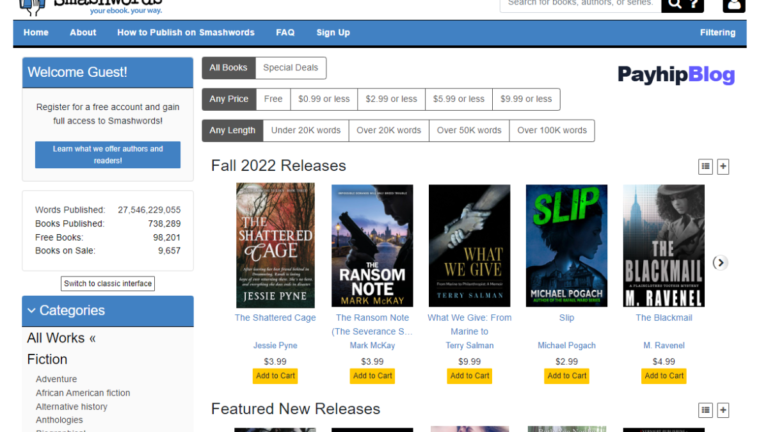Filter price to $0.99 or less
This screenshot has width=768, height=432.
(x=324, y=99)
